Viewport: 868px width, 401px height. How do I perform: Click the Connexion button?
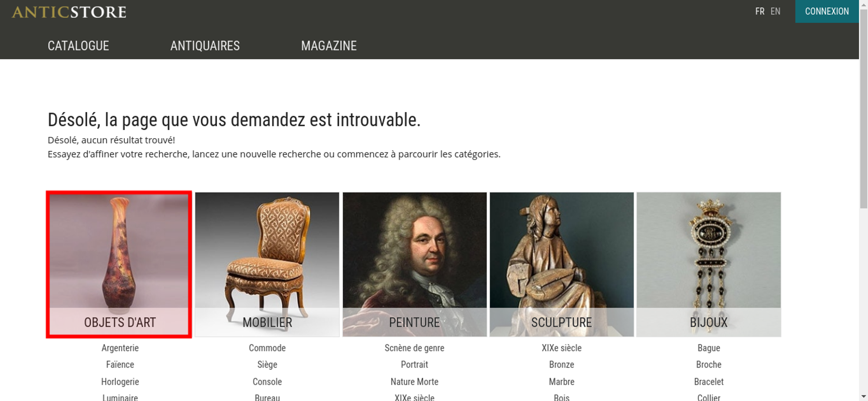[827, 11]
